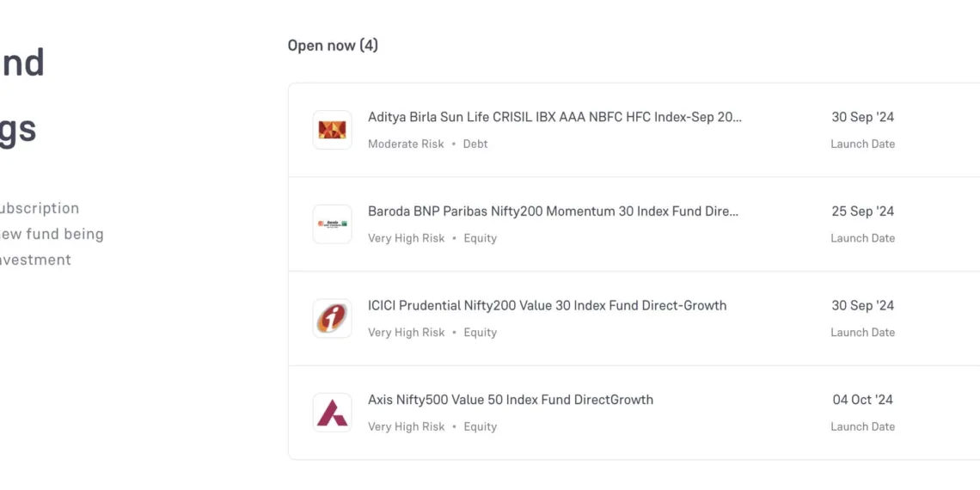The height and width of the screenshot is (490, 980).
Task: Click Equity label under Axis fund
Action: coord(480,426)
